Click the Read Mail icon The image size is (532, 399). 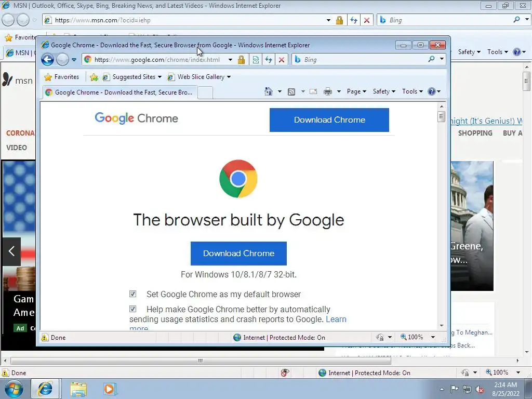click(313, 91)
